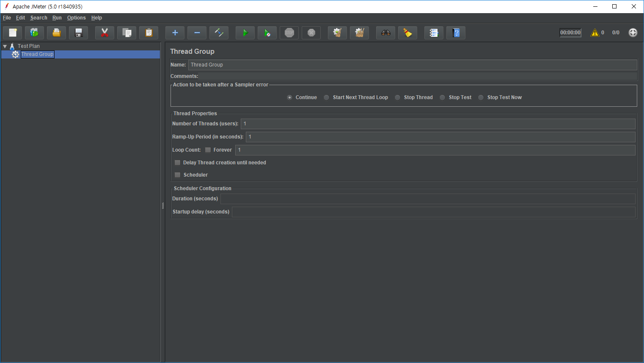Click the Cut scissors icon

click(105, 33)
